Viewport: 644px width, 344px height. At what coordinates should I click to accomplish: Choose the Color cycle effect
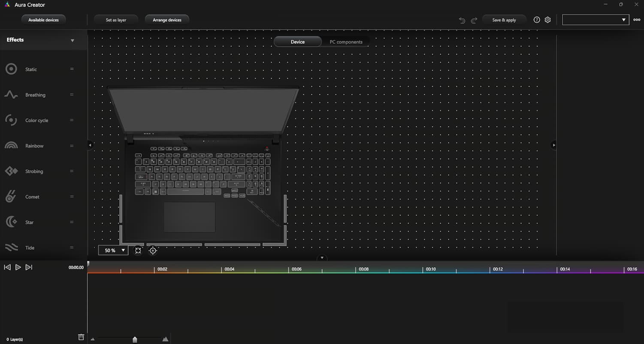click(x=36, y=120)
